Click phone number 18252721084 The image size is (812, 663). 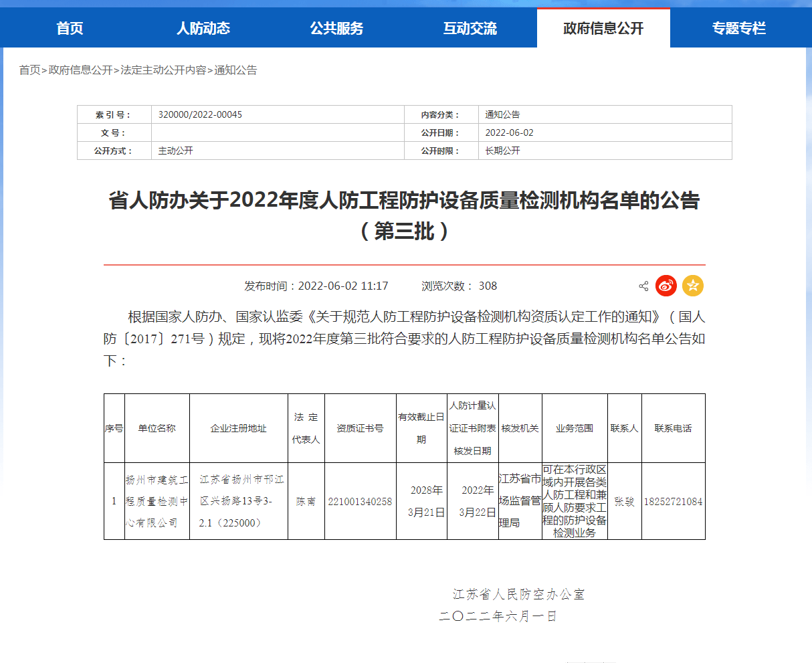[x=674, y=501]
